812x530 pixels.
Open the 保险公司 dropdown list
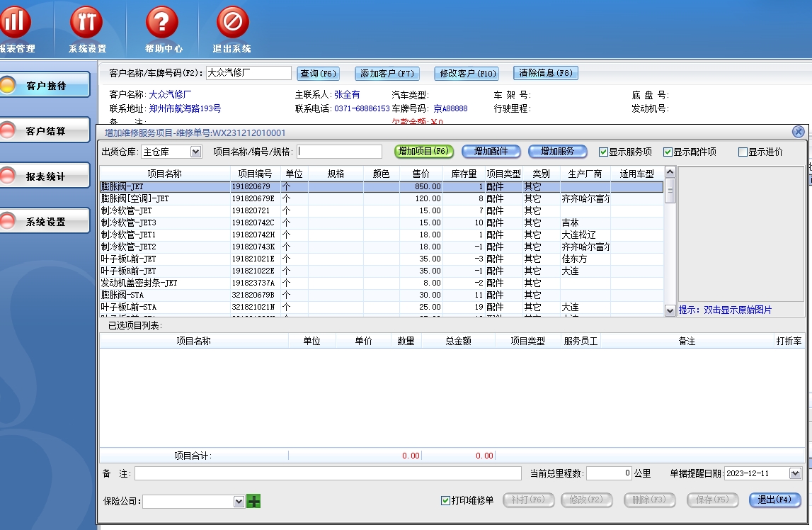click(x=239, y=501)
